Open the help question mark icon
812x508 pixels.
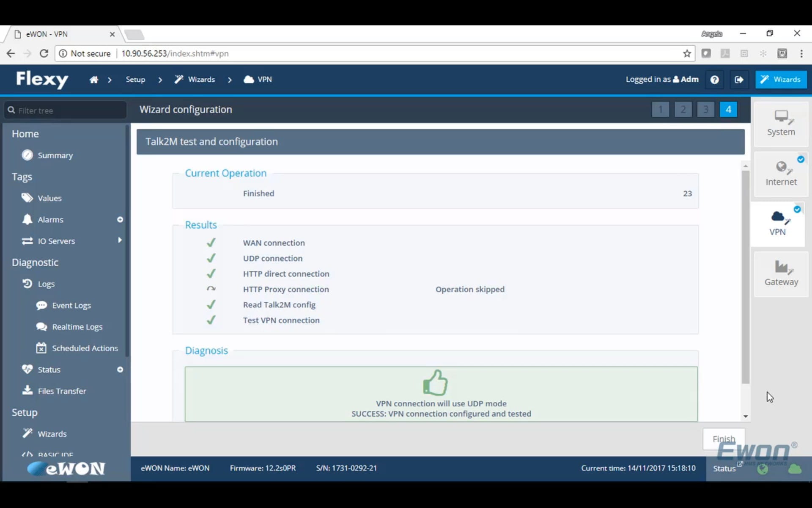click(x=714, y=80)
